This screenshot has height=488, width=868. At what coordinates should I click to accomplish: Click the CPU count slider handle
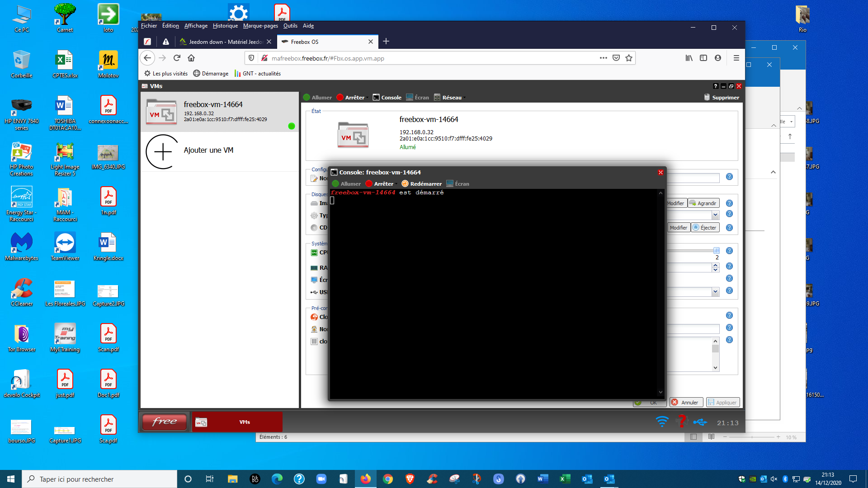click(716, 250)
